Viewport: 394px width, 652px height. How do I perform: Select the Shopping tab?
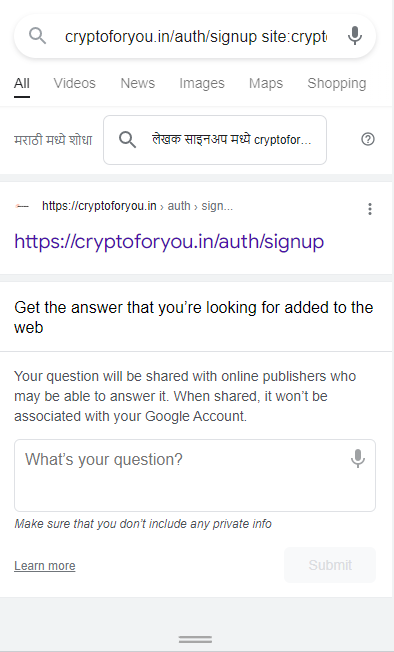(x=337, y=83)
